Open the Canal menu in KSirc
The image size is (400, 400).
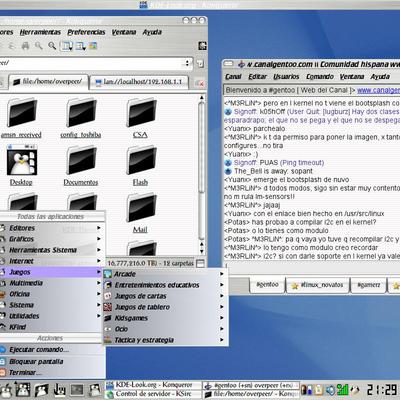(233, 77)
